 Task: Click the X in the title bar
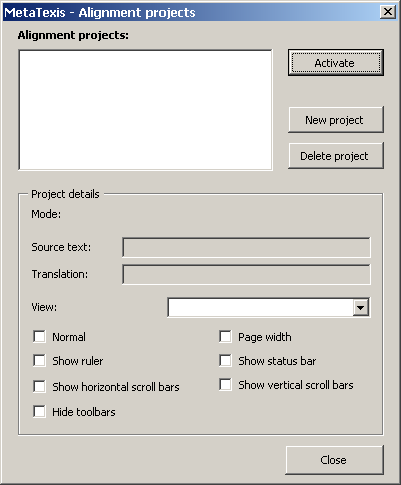click(388, 12)
